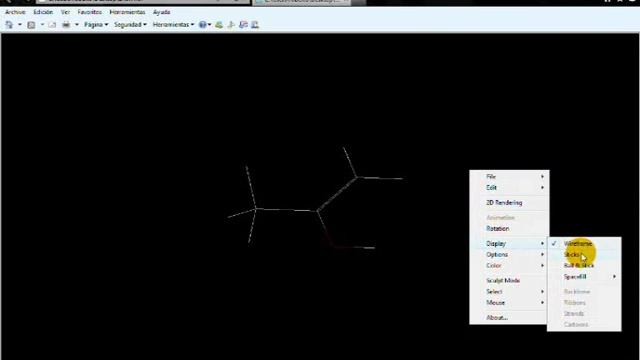Expand the Mouse submenu entry
Image resolution: width=640 pixels, height=360 pixels.
pos(509,302)
